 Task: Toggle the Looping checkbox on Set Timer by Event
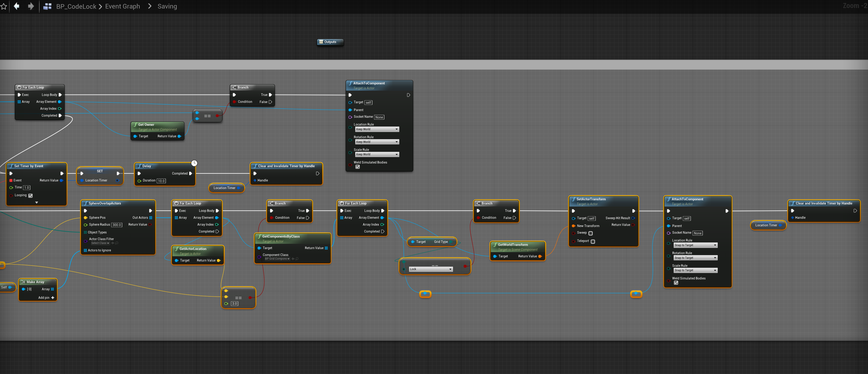tap(30, 196)
